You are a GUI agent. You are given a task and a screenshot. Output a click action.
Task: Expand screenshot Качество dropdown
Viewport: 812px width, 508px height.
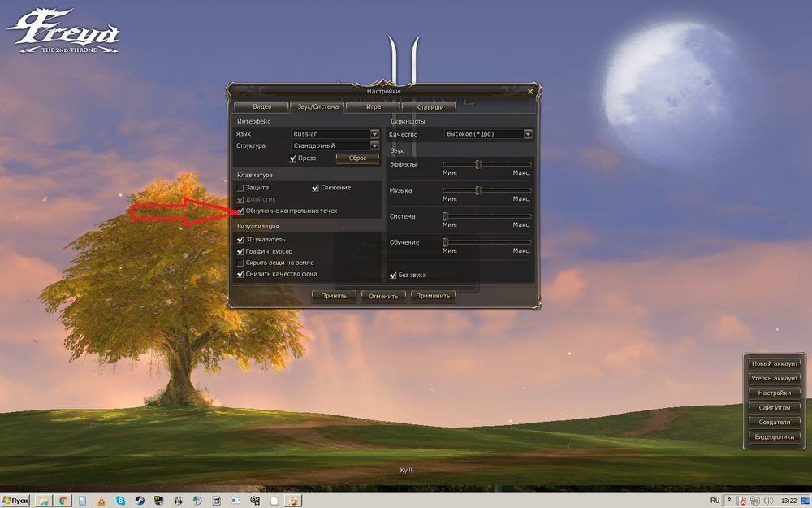click(x=528, y=134)
